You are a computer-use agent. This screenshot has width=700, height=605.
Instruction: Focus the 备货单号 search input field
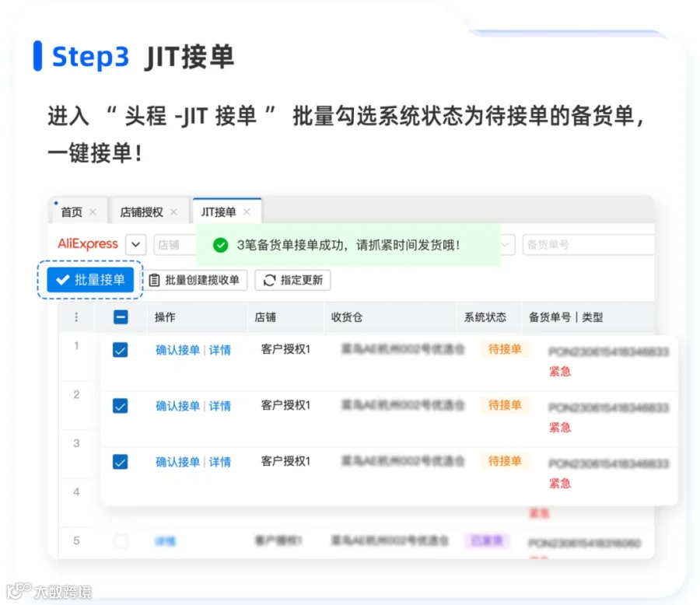pos(589,245)
